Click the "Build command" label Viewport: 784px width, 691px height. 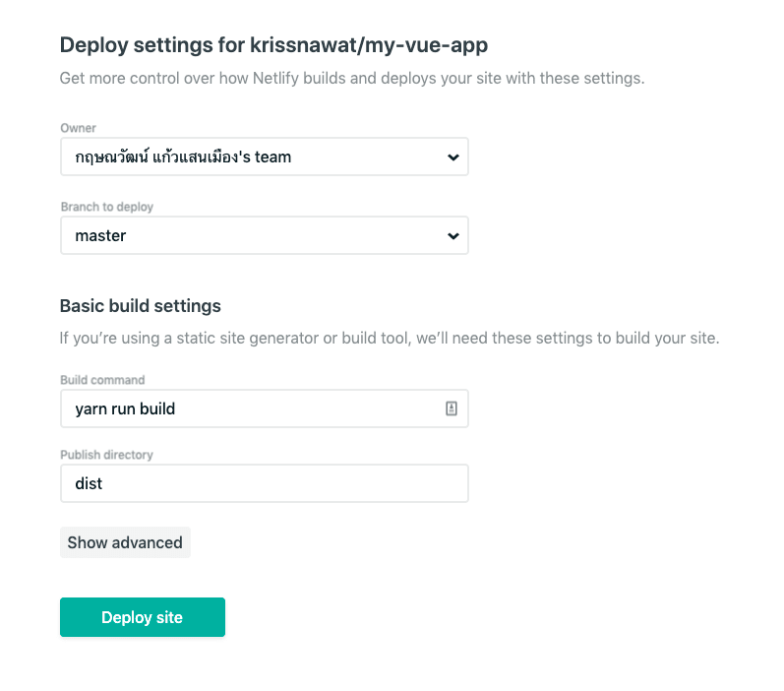click(102, 380)
